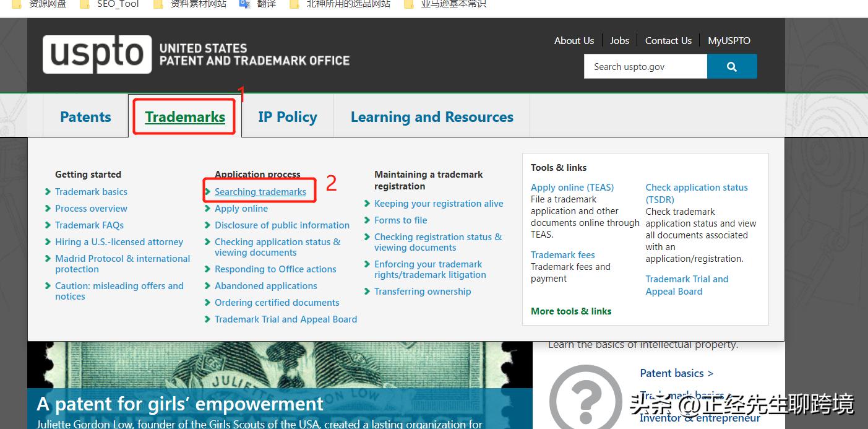This screenshot has width=868, height=429.
Task: Click the USPTO logo
Action: [x=97, y=54]
